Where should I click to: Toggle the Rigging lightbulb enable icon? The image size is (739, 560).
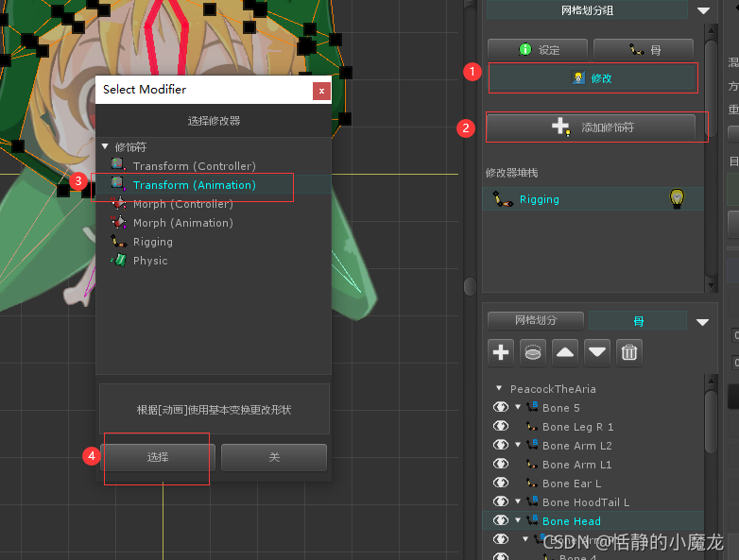(677, 198)
